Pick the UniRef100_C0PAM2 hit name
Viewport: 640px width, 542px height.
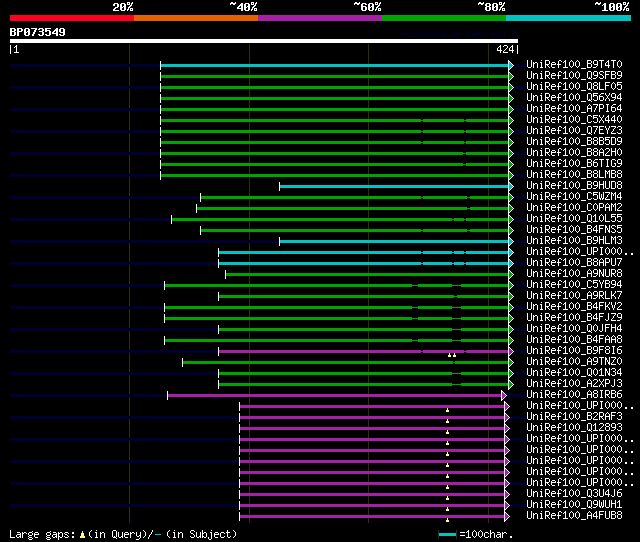tap(574, 208)
